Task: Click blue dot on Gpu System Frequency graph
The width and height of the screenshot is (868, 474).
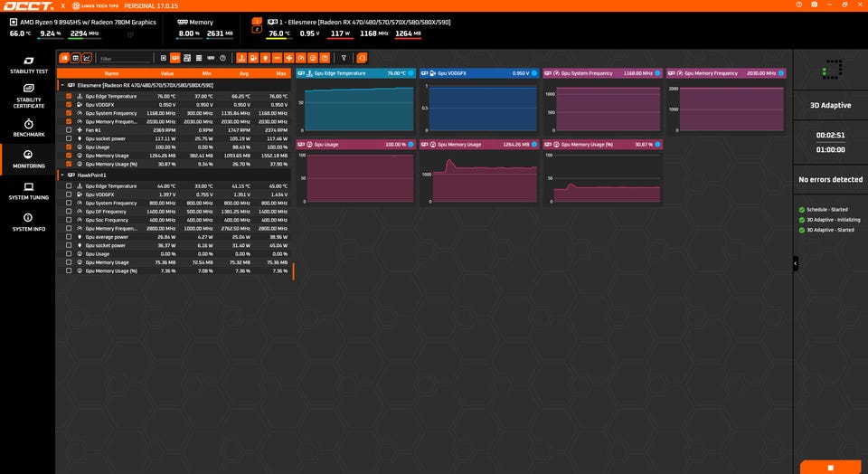Action: pos(657,73)
